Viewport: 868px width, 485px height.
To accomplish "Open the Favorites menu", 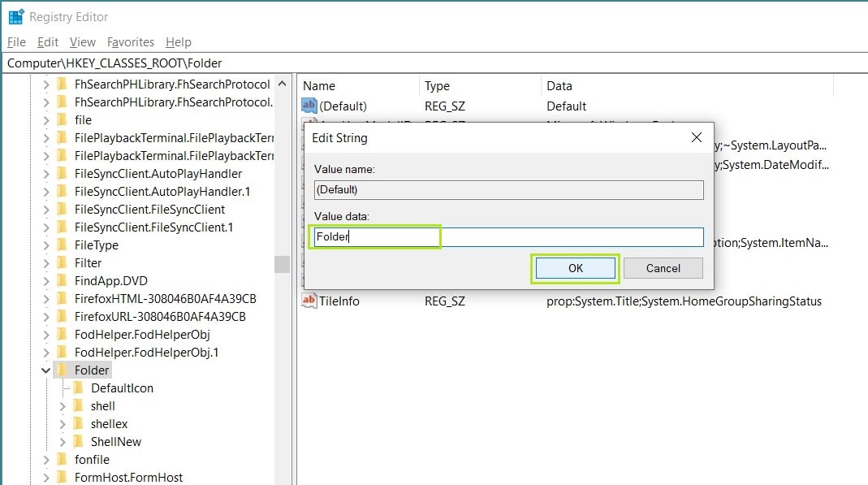I will 131,42.
